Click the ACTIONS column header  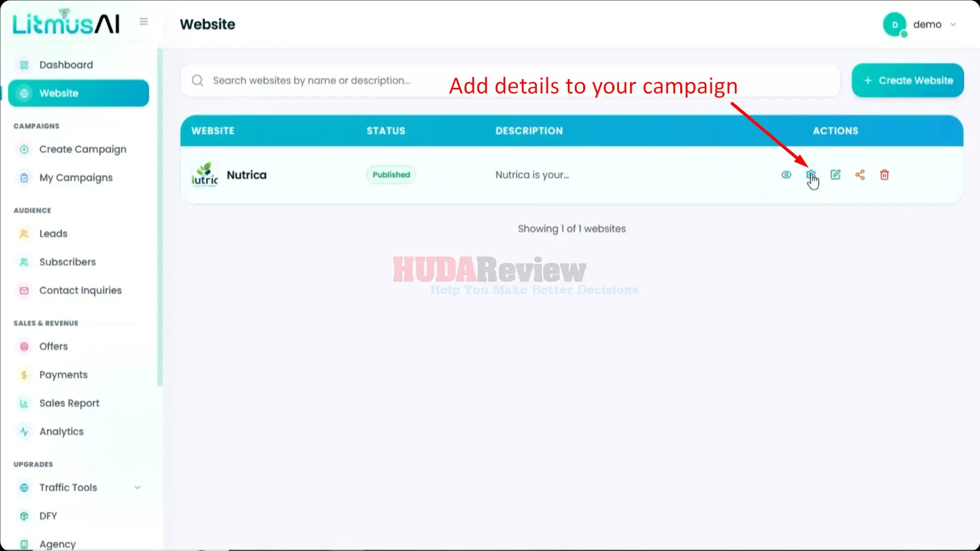[835, 131]
